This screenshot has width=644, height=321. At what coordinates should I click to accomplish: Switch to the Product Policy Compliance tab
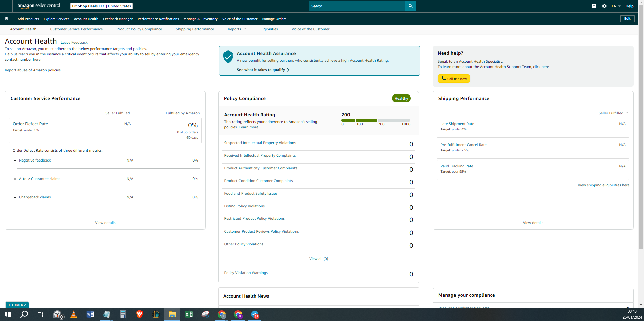point(139,29)
